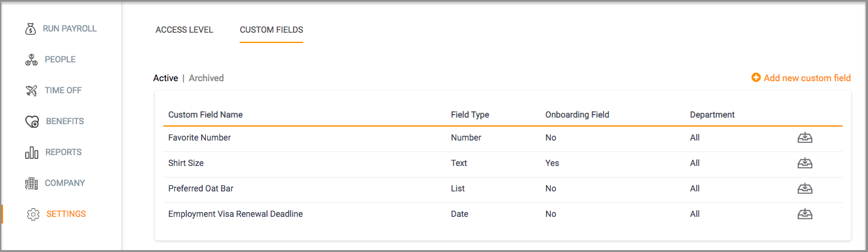Open Time Off airplane icon
868x252 pixels.
[x=31, y=90]
